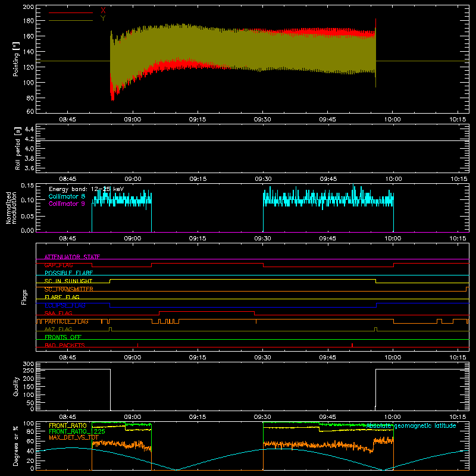Viewport: 476px width, 476px height.
Task: Click the 0.15 tick on modulation axis
Action: (x=27, y=186)
